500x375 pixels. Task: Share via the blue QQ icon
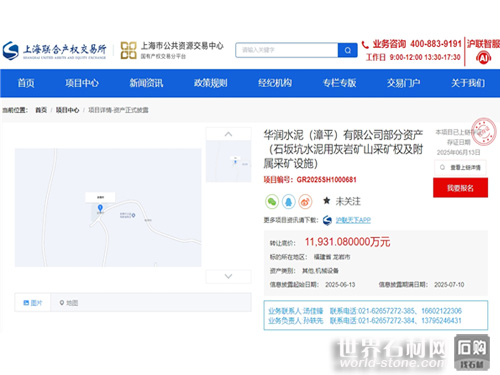coord(288,202)
